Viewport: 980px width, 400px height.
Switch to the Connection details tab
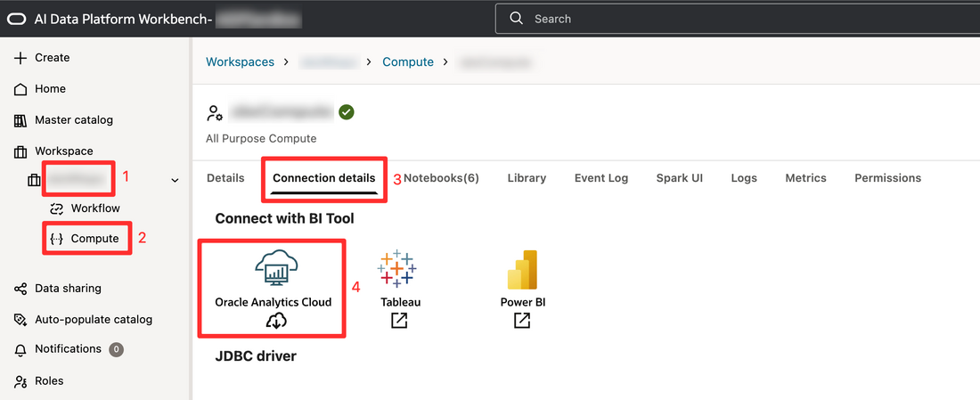(324, 178)
